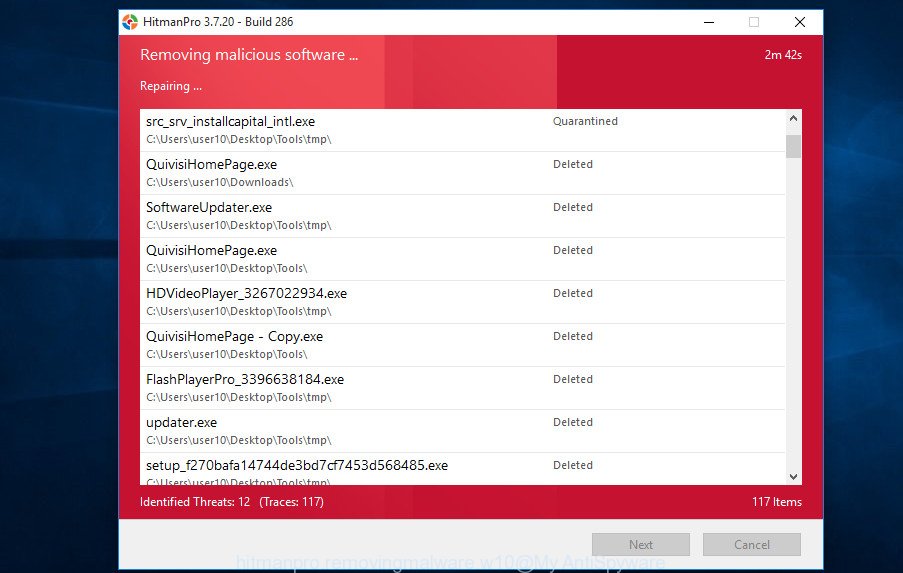This screenshot has width=903, height=573.
Task: Click Deleted status for HDVideoPlayer_3267022934.exe
Action: pyautogui.click(x=572, y=293)
